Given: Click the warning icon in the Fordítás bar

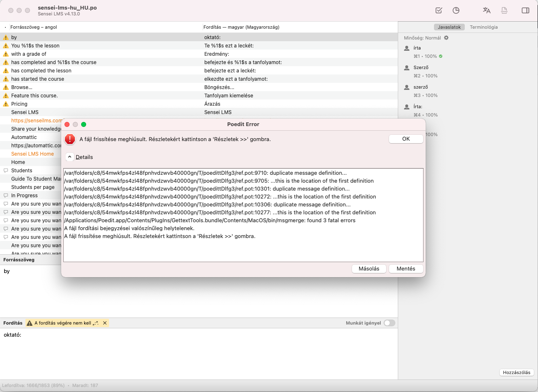Looking at the screenshot, I should tap(30, 323).
